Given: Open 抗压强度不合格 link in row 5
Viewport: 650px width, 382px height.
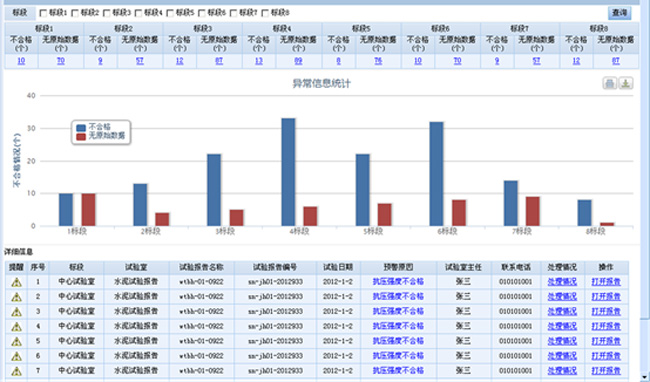Looking at the screenshot, I should 398,341.
